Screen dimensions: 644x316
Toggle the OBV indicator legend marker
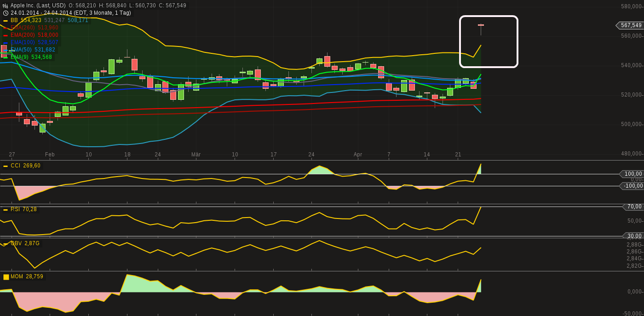5,244
